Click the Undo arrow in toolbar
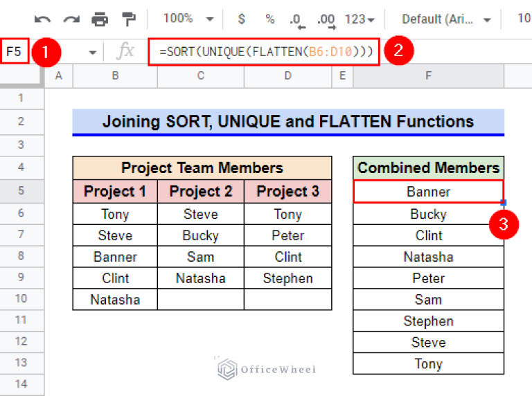 pyautogui.click(x=43, y=19)
